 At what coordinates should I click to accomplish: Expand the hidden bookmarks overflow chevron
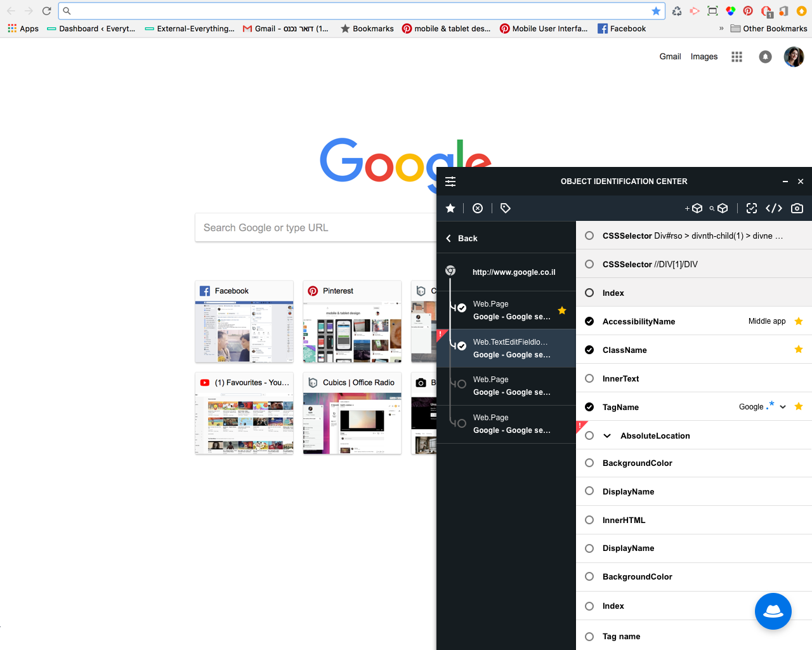(721, 29)
